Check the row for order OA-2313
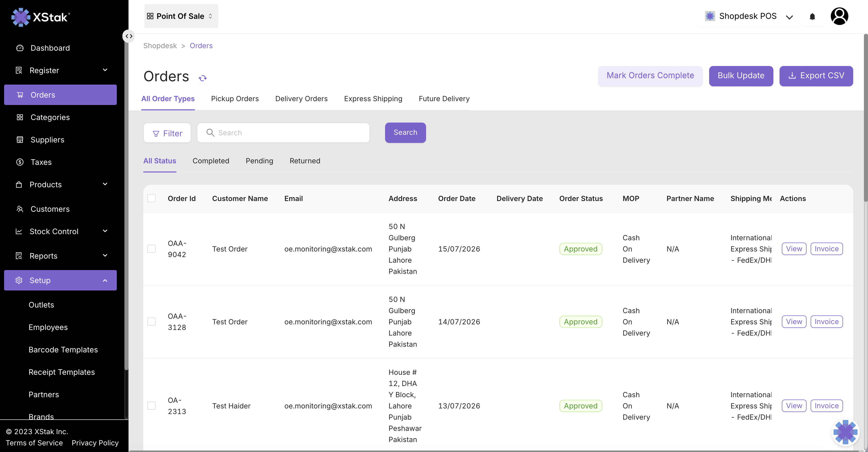The height and width of the screenshot is (452, 868). coord(152,406)
